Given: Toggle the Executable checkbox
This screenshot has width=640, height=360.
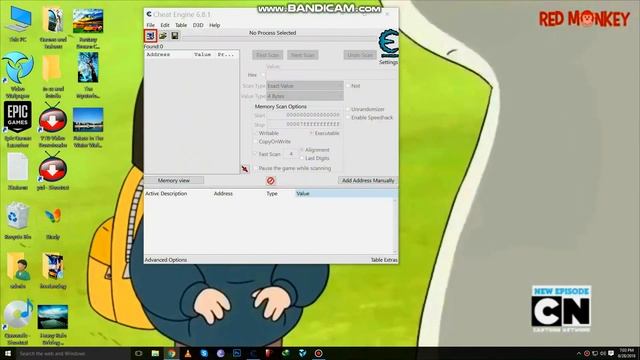Looking at the screenshot, I should click(x=311, y=133).
